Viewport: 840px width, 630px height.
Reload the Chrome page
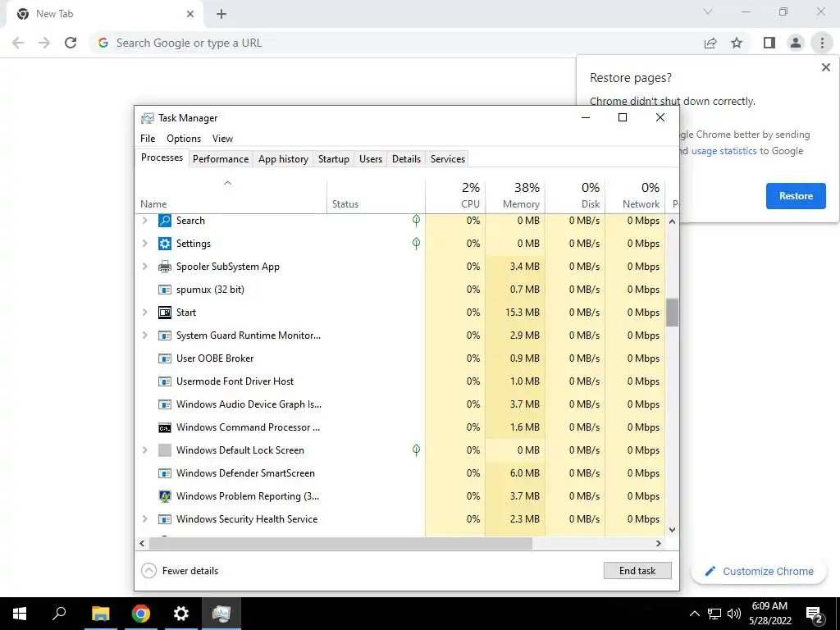click(x=71, y=43)
